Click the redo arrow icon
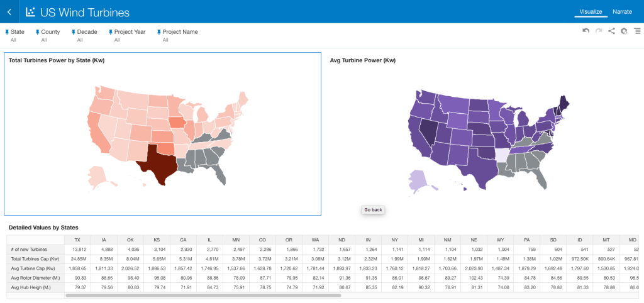The width and height of the screenshot is (644, 303). (x=599, y=31)
